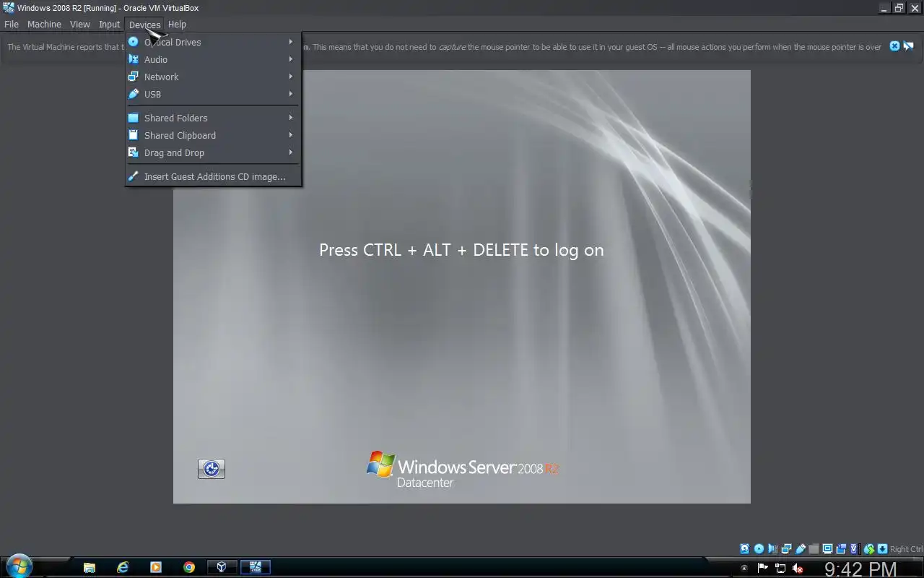Open the File menu

pyautogui.click(x=12, y=24)
